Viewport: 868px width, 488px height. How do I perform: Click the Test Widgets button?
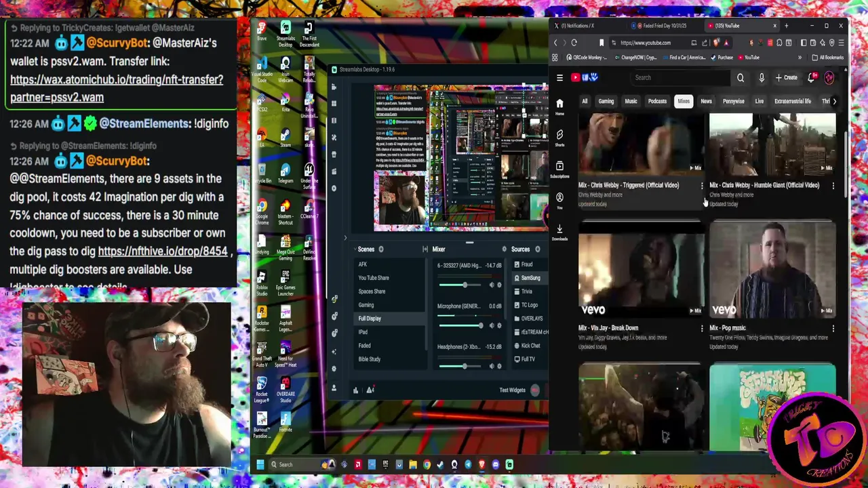513,390
